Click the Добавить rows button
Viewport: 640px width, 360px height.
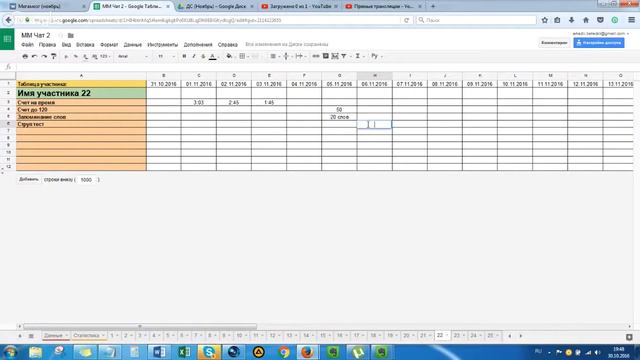coord(29,180)
